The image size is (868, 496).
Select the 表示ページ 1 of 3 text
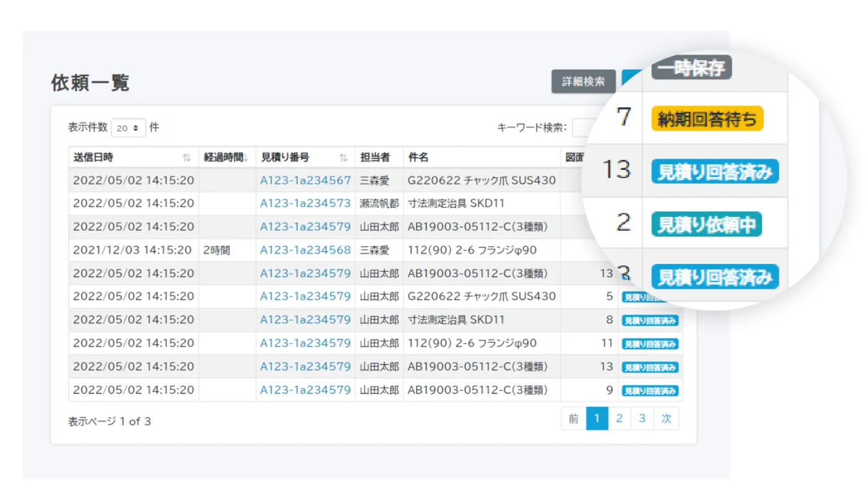click(x=110, y=422)
